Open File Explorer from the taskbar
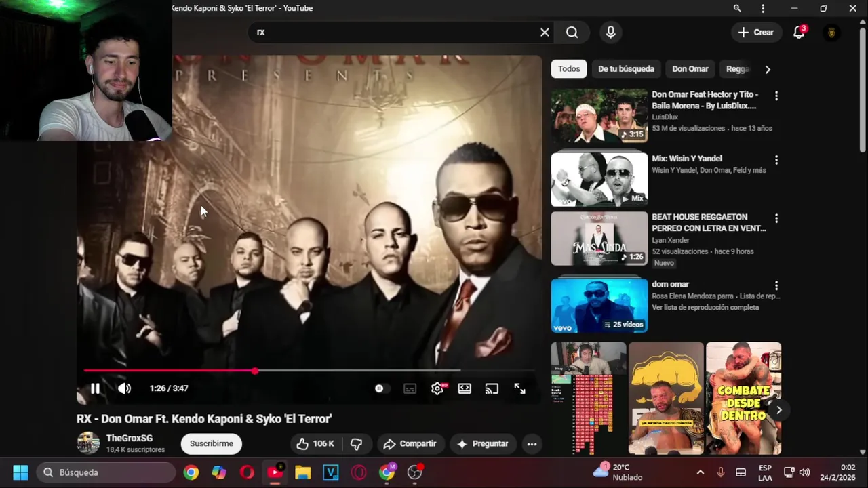Image resolution: width=868 pixels, height=488 pixels. pos(302,472)
